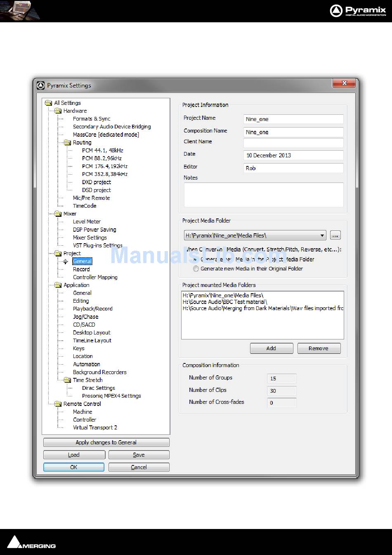Screen dimensions: 392x555
Task: Click the Pyramix Settings title bar icon
Action: click(40, 85)
